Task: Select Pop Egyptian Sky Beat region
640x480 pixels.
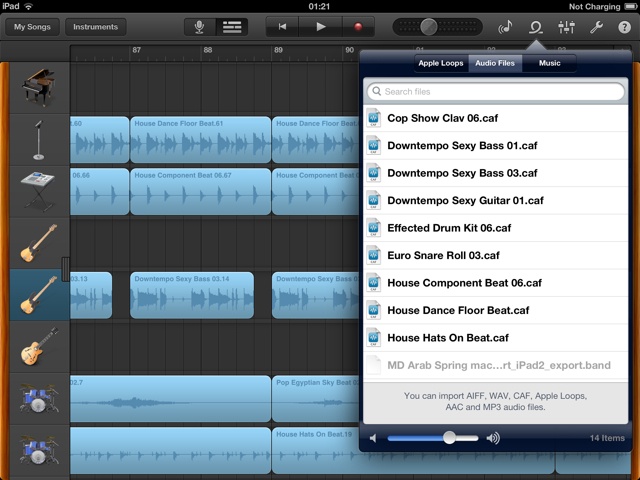Action: click(316, 399)
